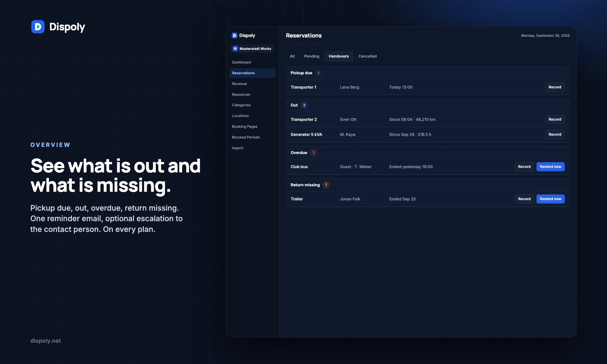Click Record for Trailer
This screenshot has height=364, width=607.
click(524, 199)
